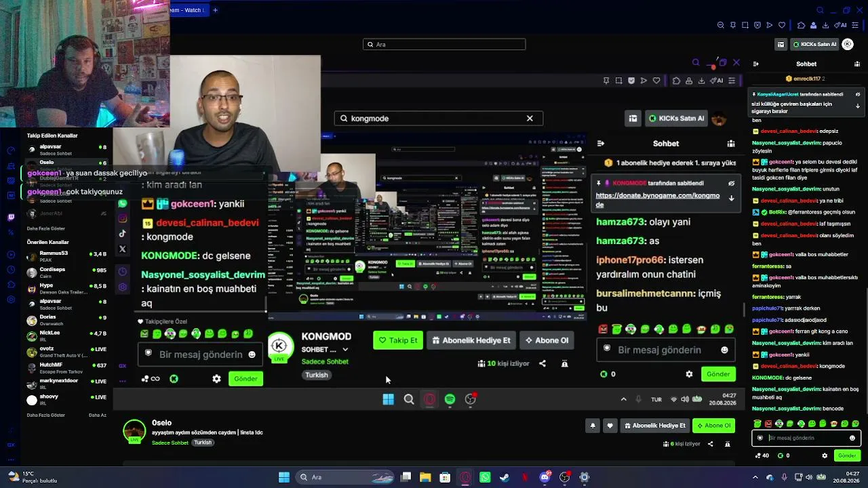Report the 0selo stream using the report icon
This screenshot has width=868, height=488.
[727, 444]
